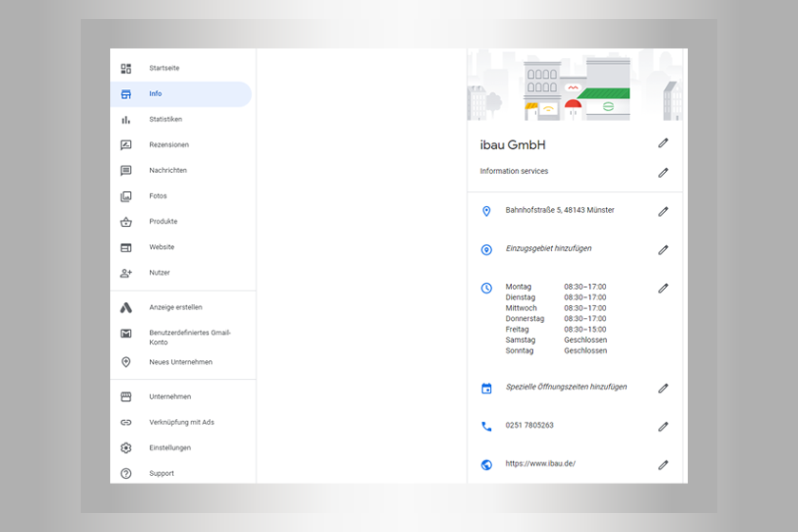Open Rezensionen in the sidebar
This screenshot has width=798, height=532.
tap(182, 145)
